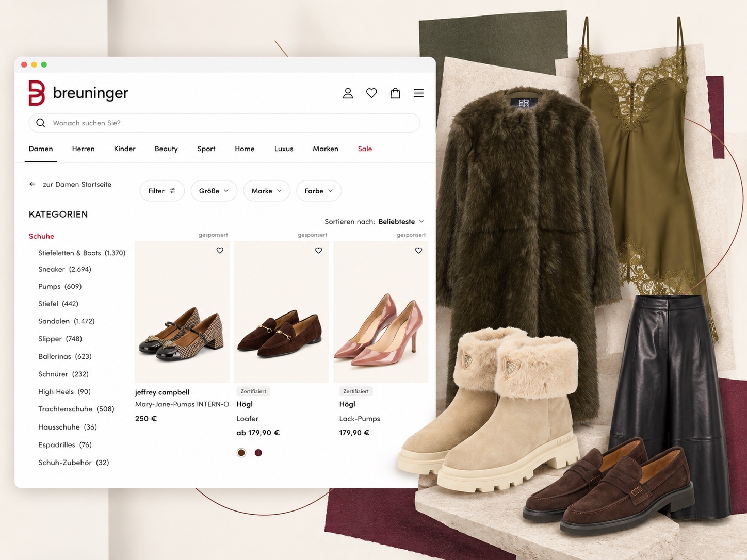Select the Home tab

(245, 149)
